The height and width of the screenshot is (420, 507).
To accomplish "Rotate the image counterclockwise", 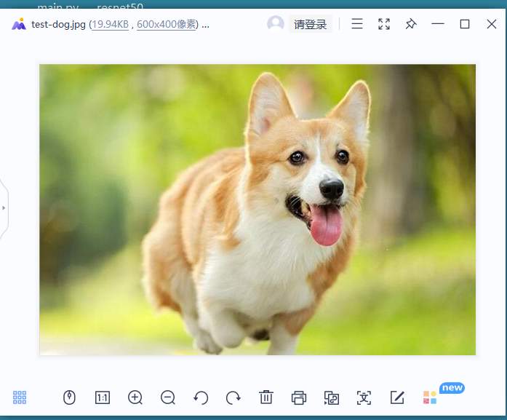I will point(201,397).
